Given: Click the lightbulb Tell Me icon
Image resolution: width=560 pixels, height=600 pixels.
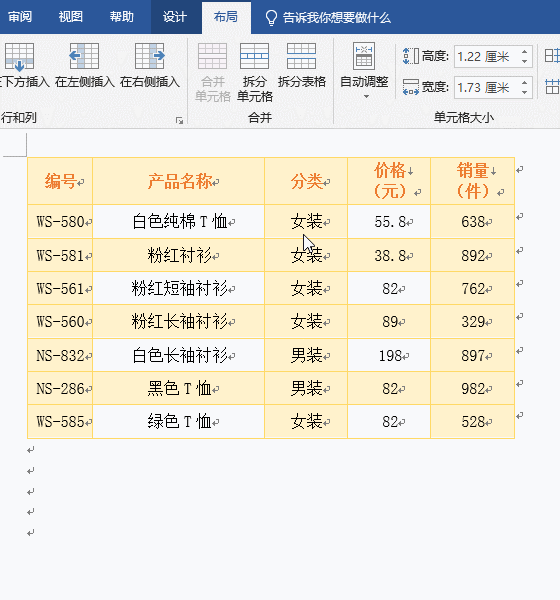Looking at the screenshot, I should click(271, 18).
